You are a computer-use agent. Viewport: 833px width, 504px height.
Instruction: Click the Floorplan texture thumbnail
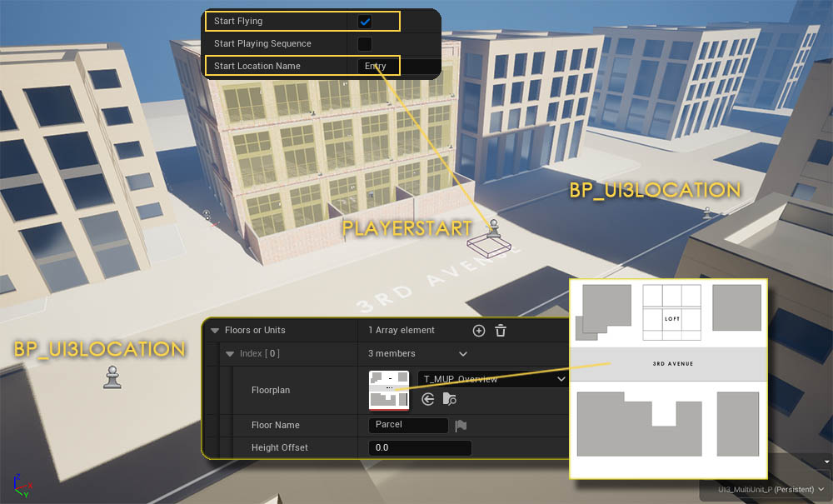click(389, 390)
